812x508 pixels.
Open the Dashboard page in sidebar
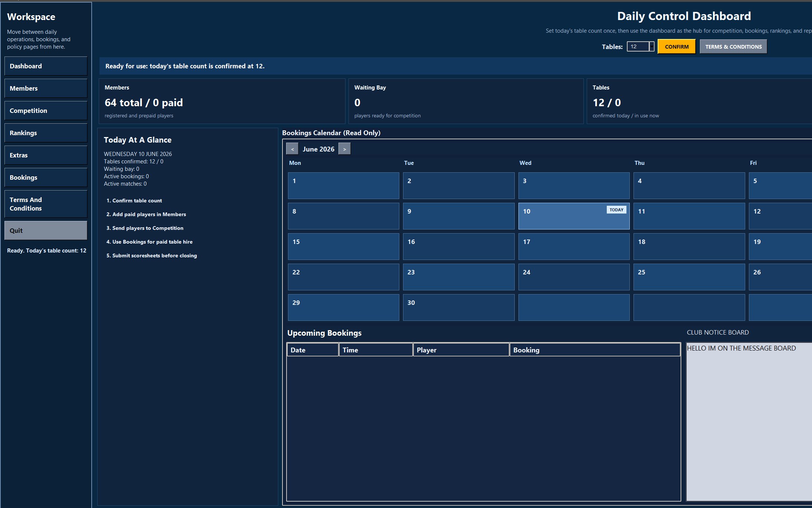(46, 66)
